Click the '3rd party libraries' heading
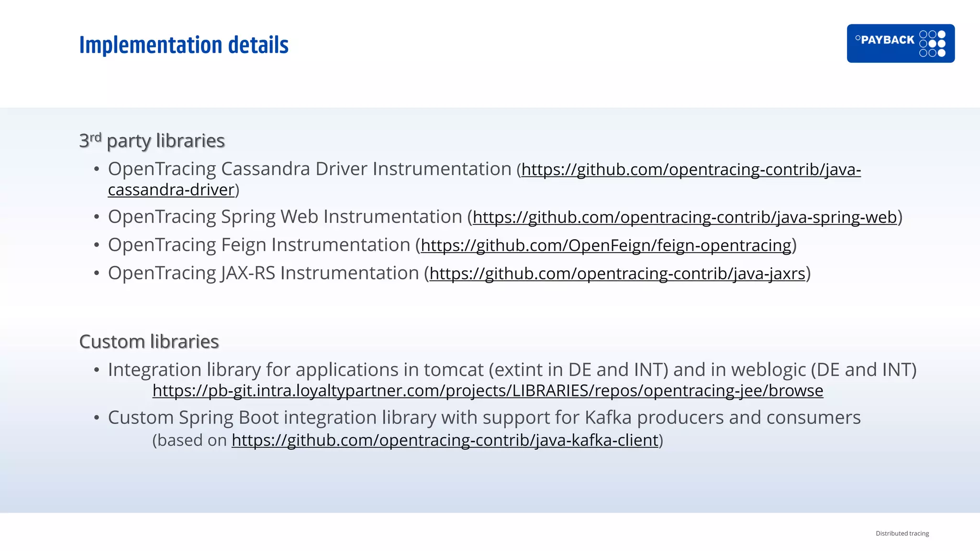The image size is (980, 551). [152, 141]
